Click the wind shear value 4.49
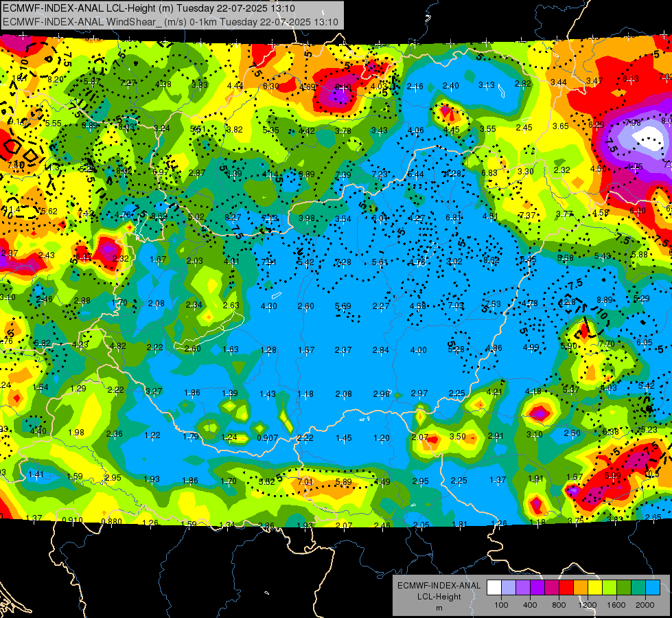This screenshot has height=618, width=672. [x=382, y=481]
